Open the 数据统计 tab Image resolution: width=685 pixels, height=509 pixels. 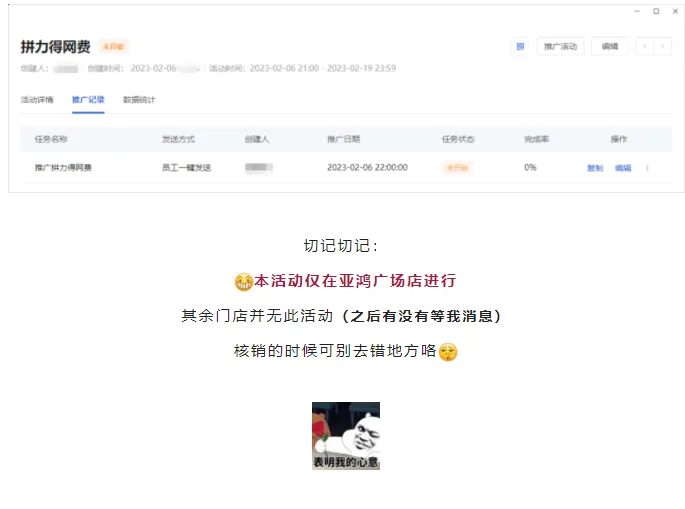point(139,100)
